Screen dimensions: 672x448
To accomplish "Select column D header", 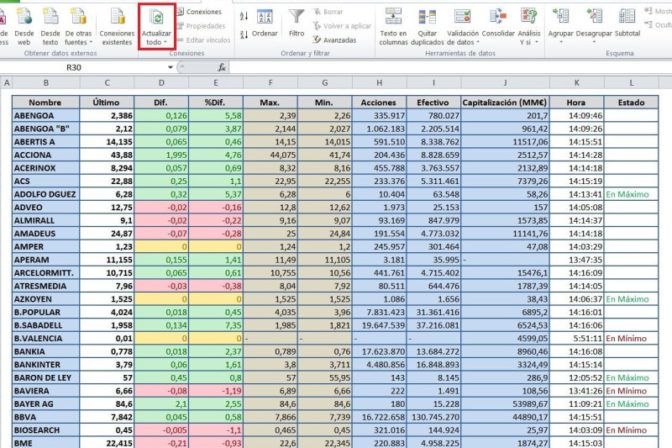I will (161, 83).
